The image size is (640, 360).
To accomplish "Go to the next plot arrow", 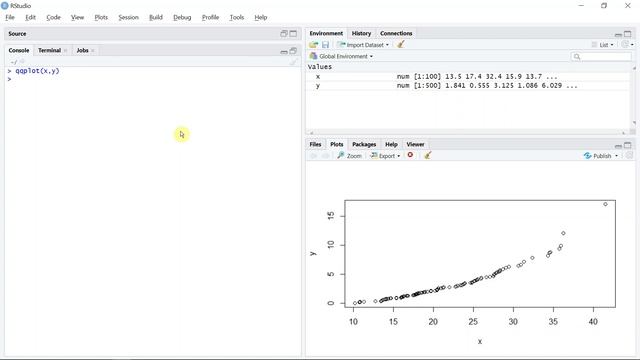I will click(325, 156).
